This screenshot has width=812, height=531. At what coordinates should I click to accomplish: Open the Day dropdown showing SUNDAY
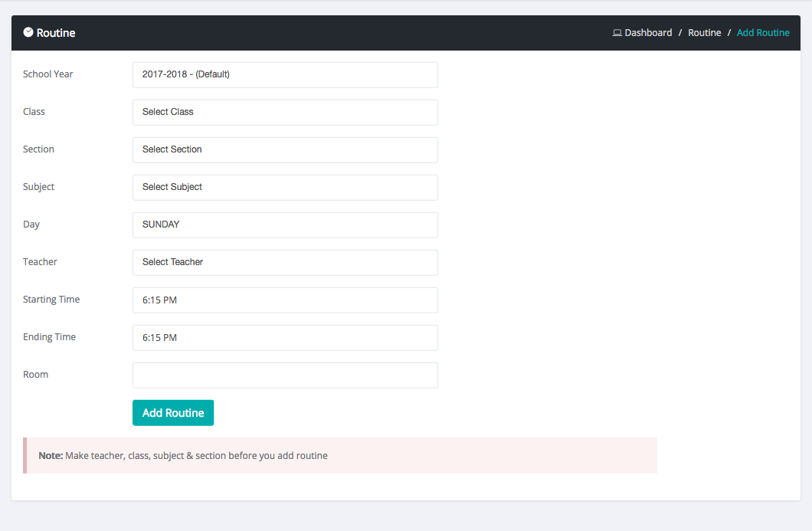click(x=285, y=225)
